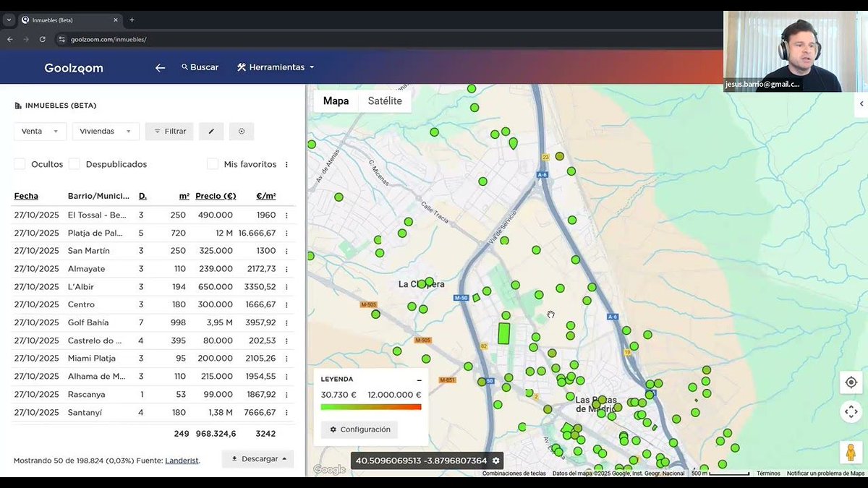Toggle the Ocultos checkbox
Image resolution: width=868 pixels, height=488 pixels.
20,164
